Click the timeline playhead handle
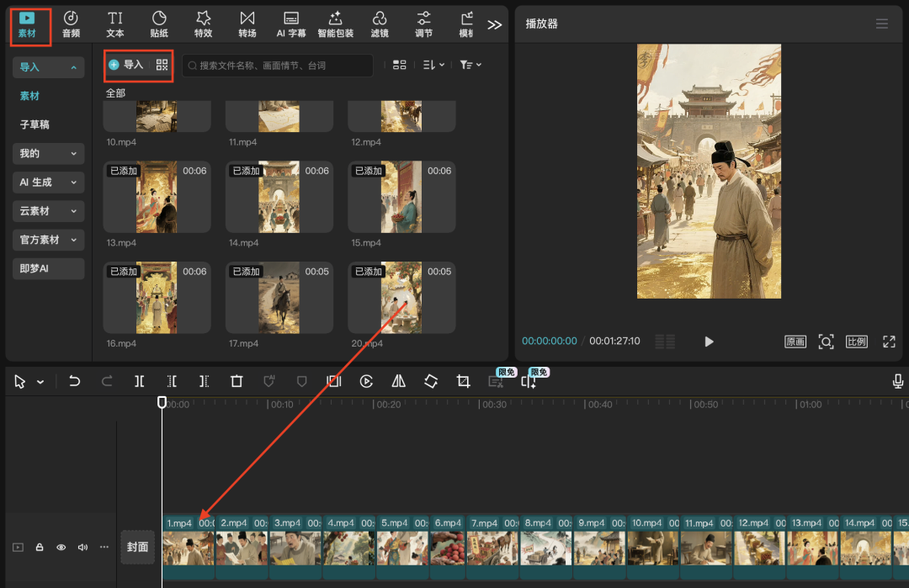This screenshot has width=909, height=588. (162, 403)
